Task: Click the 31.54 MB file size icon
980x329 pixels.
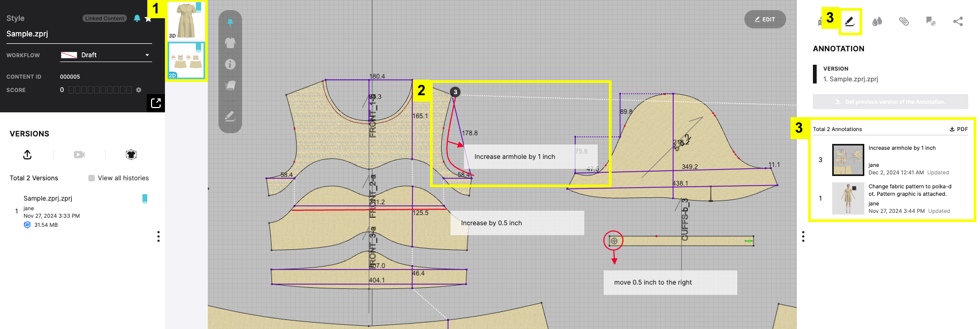Action: [x=27, y=225]
